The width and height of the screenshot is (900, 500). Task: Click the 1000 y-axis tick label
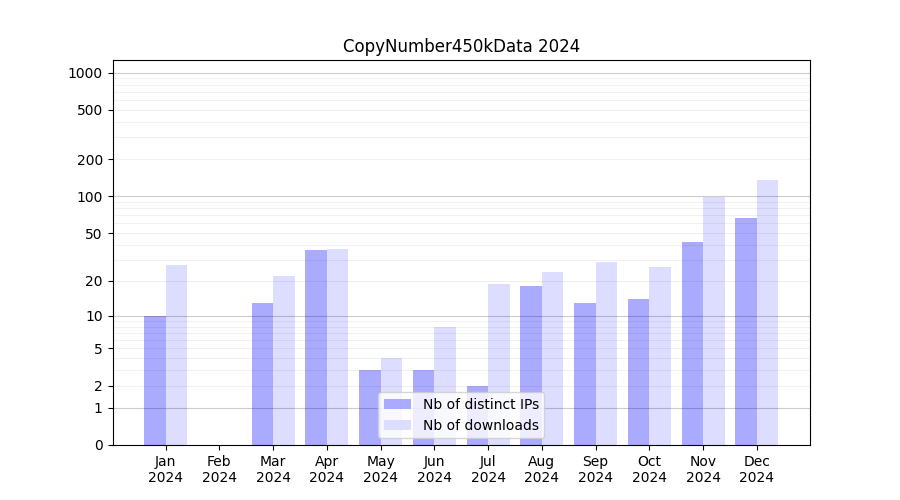pyautogui.click(x=84, y=73)
